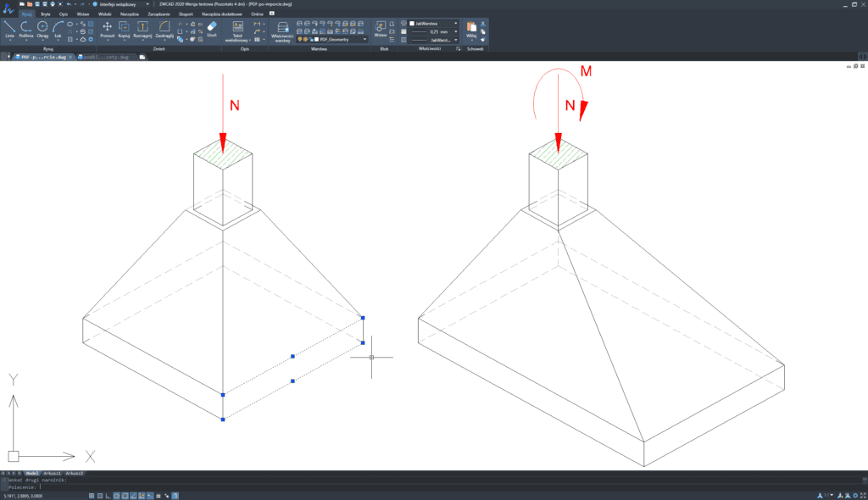Open the Widoki ribbon tab
868x500 pixels.
tap(104, 14)
